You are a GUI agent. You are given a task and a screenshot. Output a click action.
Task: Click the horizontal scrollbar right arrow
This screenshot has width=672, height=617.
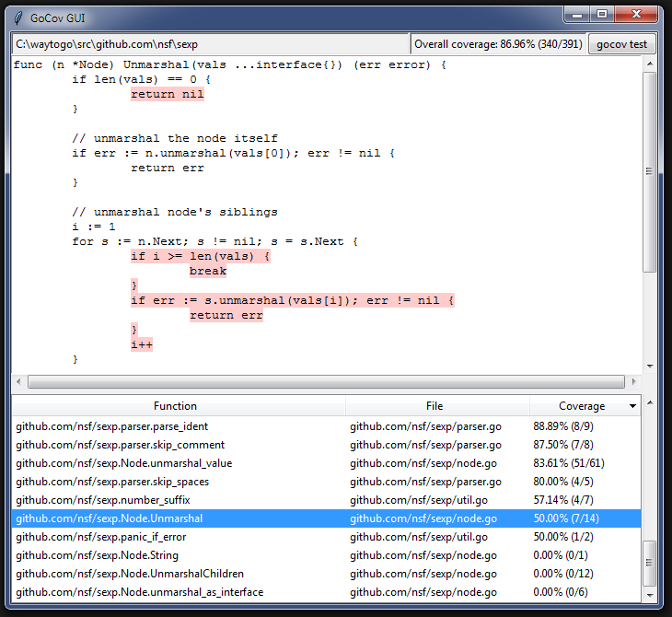coord(632,381)
